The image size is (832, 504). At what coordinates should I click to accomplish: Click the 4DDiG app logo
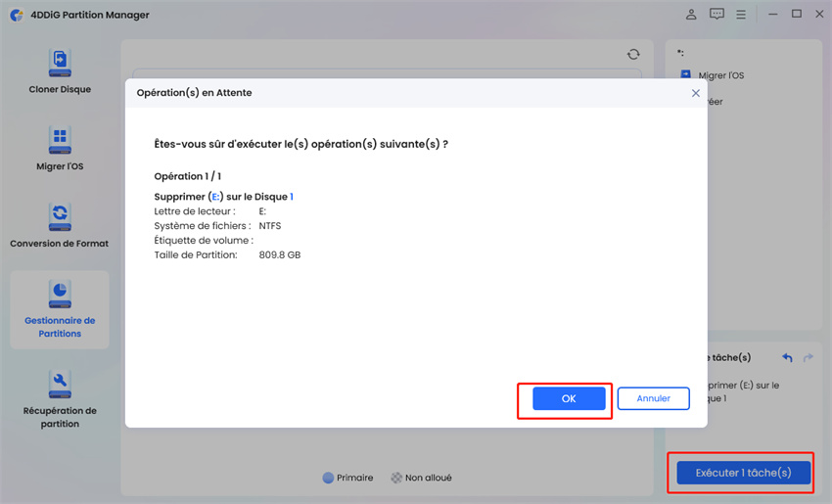17,15
